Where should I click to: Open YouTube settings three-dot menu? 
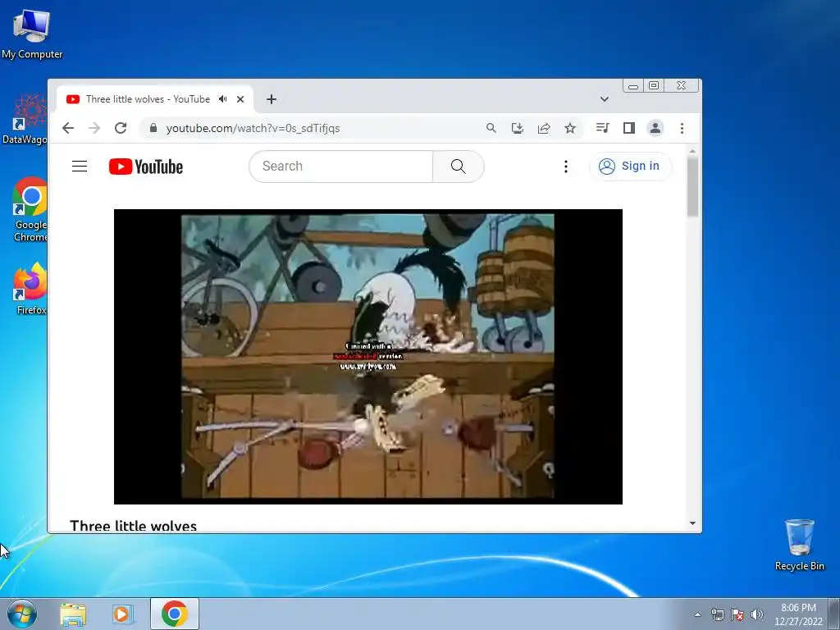(566, 167)
